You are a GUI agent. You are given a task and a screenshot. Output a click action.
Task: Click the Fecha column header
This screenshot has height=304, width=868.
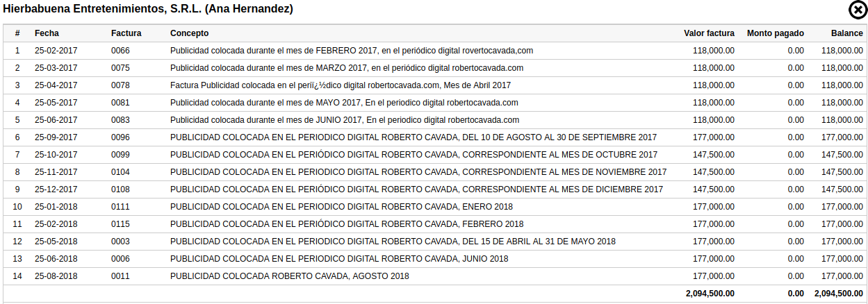click(47, 33)
